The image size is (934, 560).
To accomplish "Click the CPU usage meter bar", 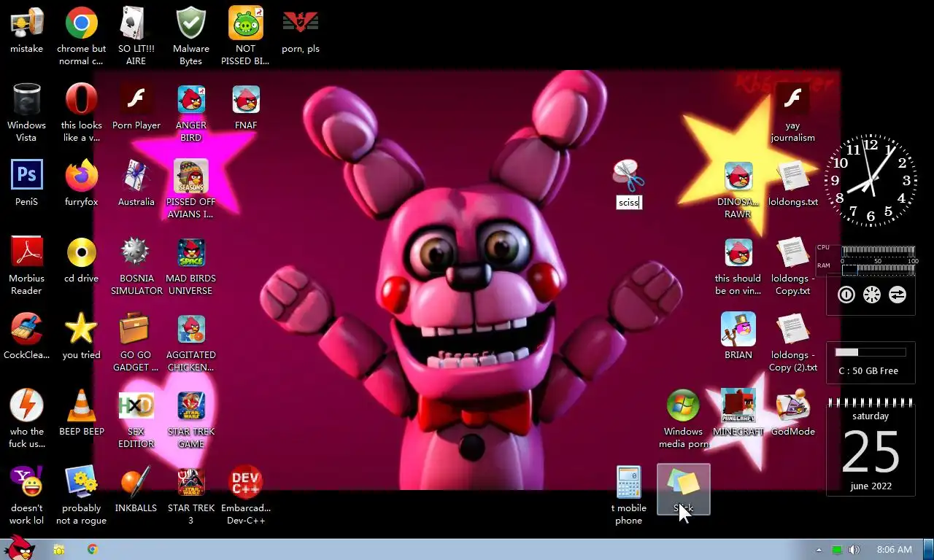I will (x=879, y=250).
